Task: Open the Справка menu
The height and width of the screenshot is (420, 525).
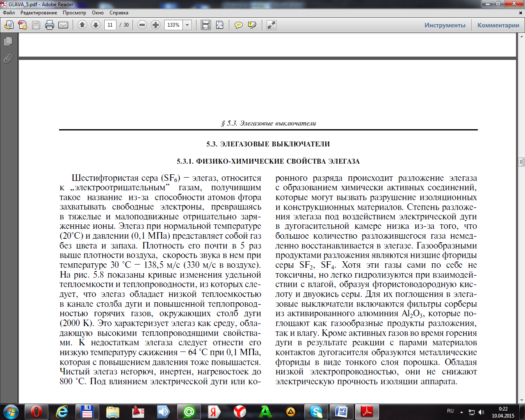Action: [x=119, y=13]
